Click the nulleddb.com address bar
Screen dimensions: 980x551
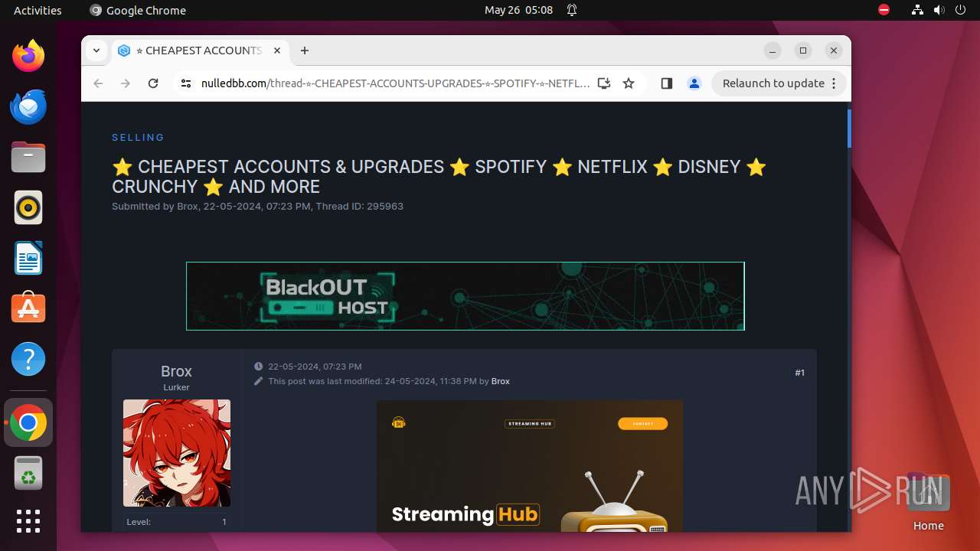click(x=395, y=83)
